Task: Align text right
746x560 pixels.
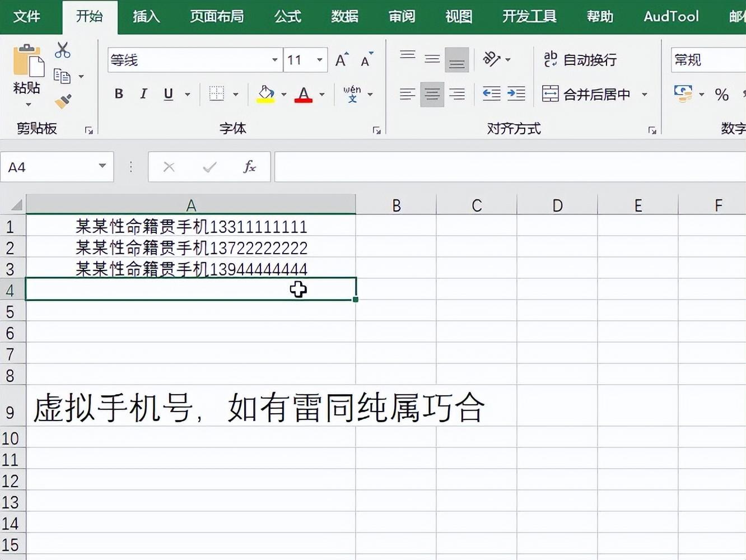Action: click(457, 94)
